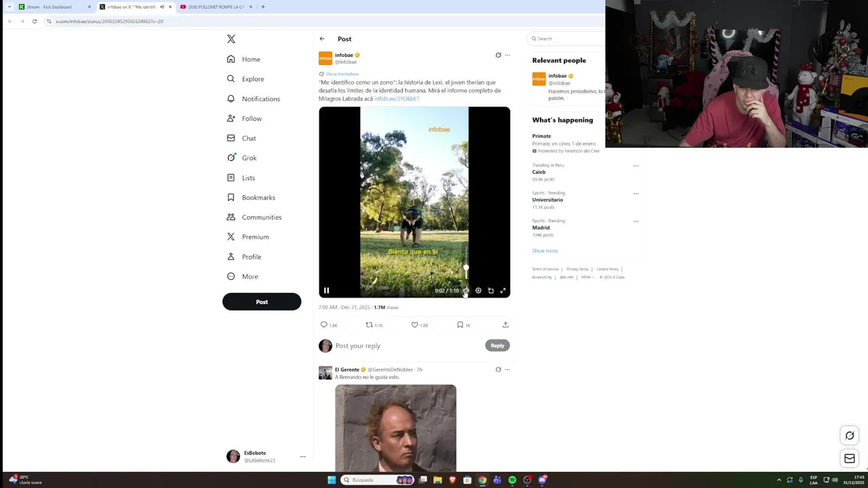
Task: Bookmark the infobae post
Action: (x=460, y=325)
